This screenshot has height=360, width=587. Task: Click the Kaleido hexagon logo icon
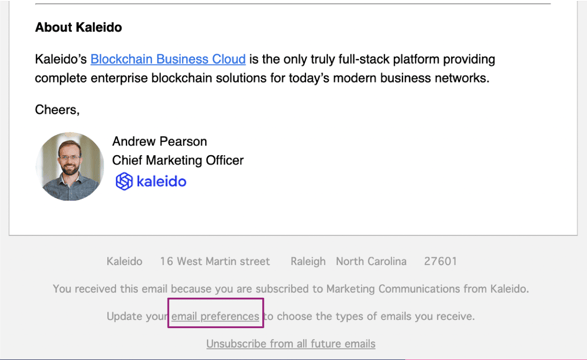[124, 181]
